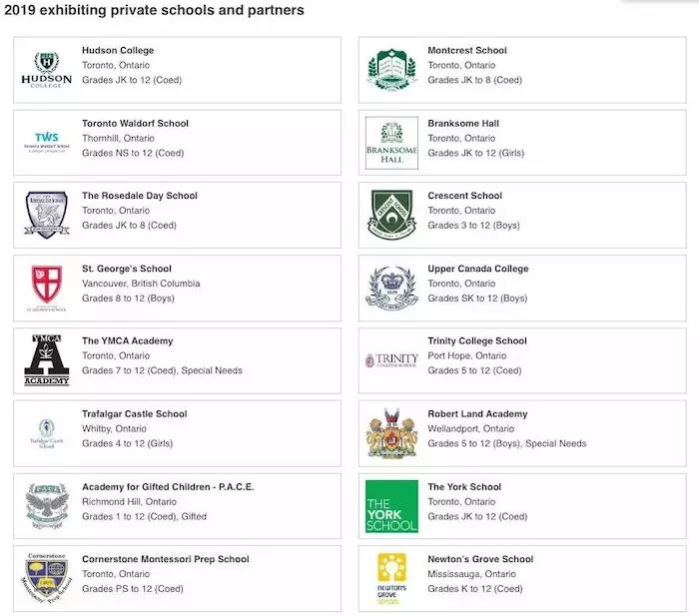Open the Newton's Grove School card title

pos(480,559)
